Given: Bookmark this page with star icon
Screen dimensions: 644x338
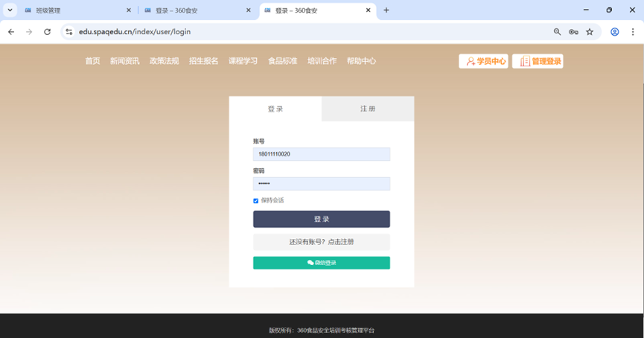Looking at the screenshot, I should (x=590, y=32).
